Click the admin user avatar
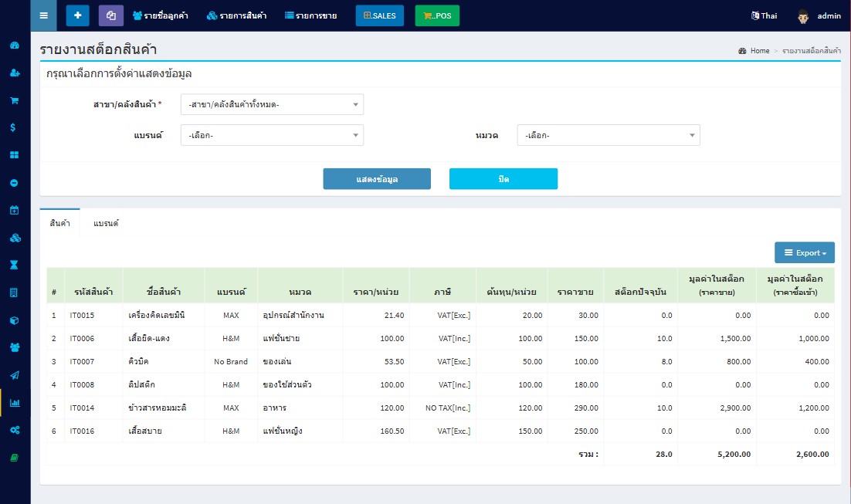Screen dimensions: 851x504 [x=803, y=16]
